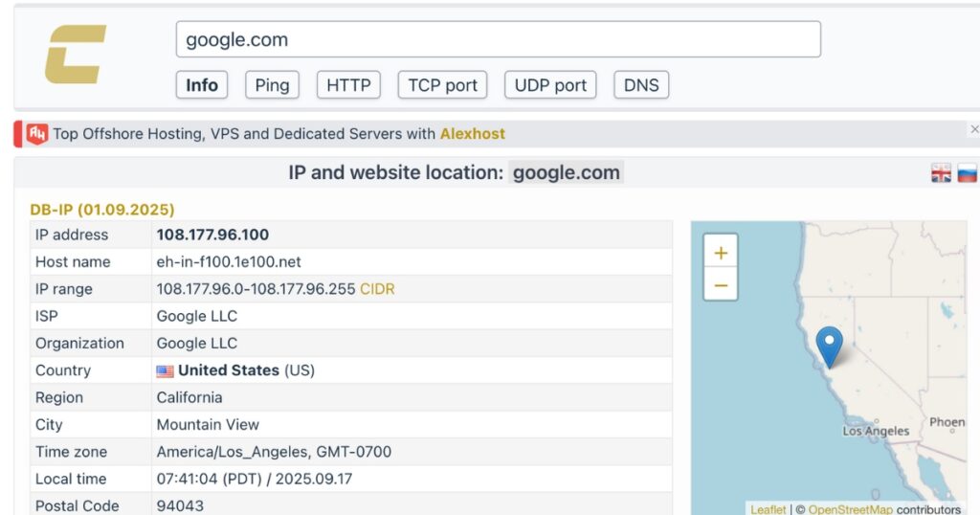
Task: Select the DNS check button
Action: click(x=641, y=85)
